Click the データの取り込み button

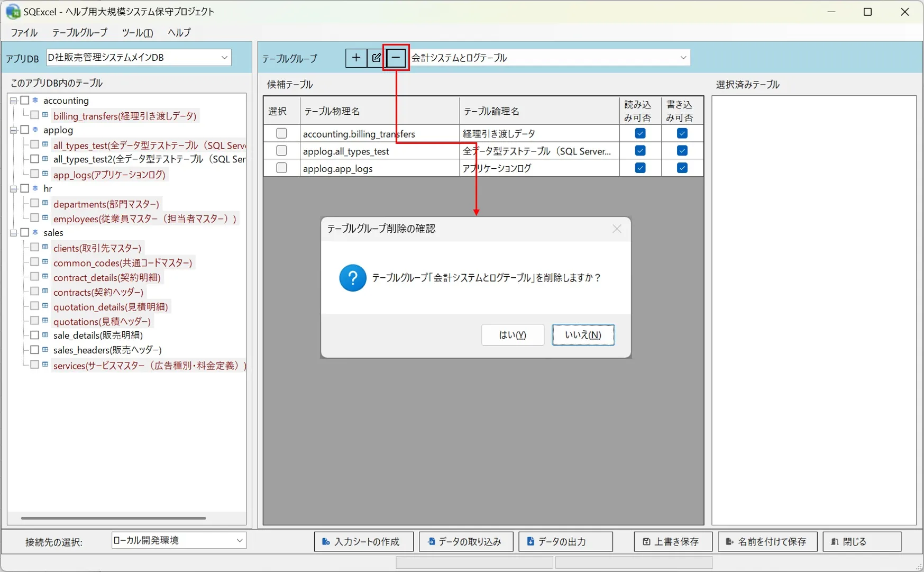pos(466,541)
